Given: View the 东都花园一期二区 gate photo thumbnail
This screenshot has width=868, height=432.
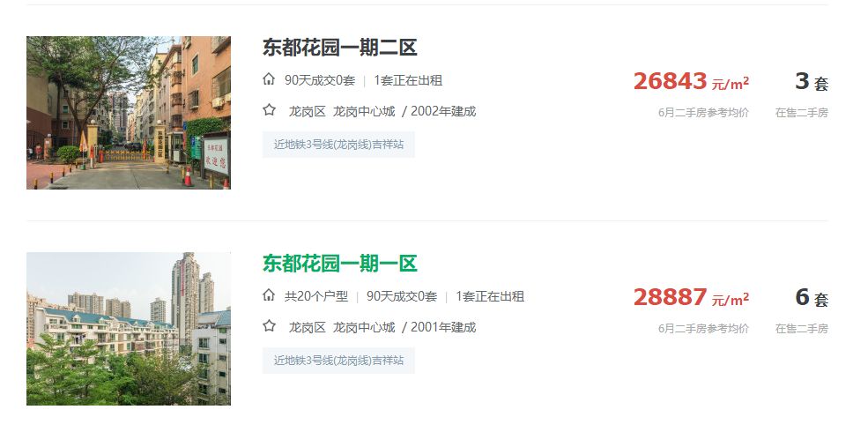Looking at the screenshot, I should pos(129,113).
